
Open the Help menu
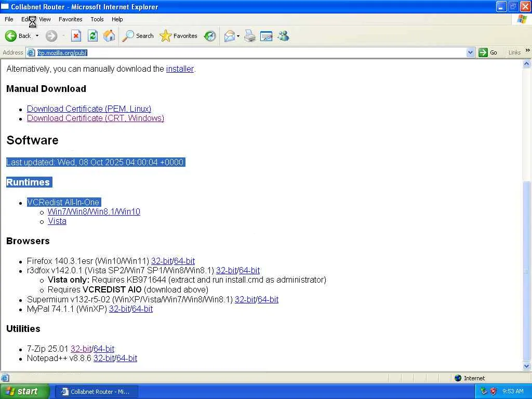117,19
